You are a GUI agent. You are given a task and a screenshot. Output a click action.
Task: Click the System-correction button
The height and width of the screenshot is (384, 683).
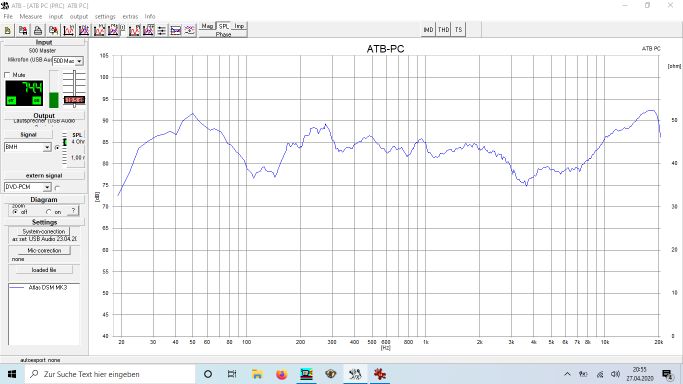44,231
